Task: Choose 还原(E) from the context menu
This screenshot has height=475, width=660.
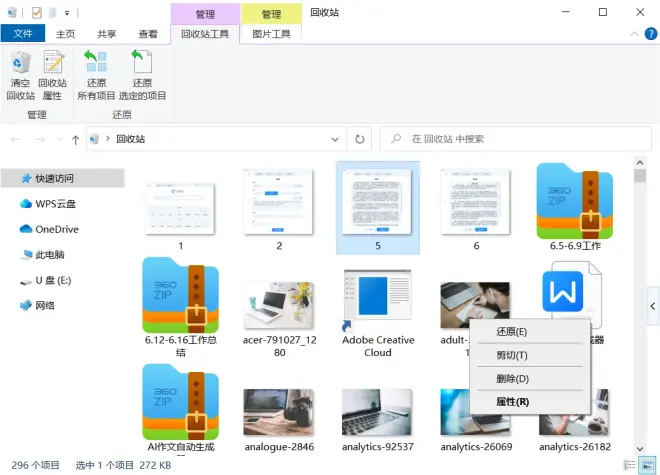Action: pyautogui.click(x=512, y=332)
